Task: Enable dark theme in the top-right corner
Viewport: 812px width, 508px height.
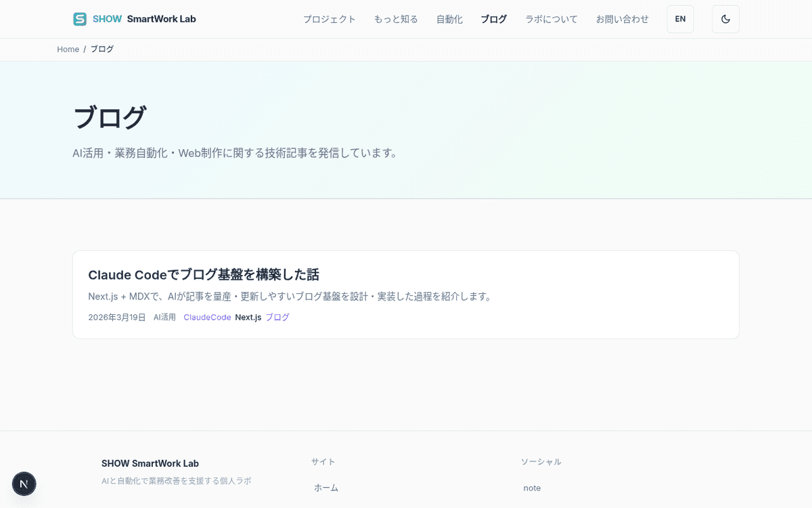Action: pyautogui.click(x=725, y=19)
